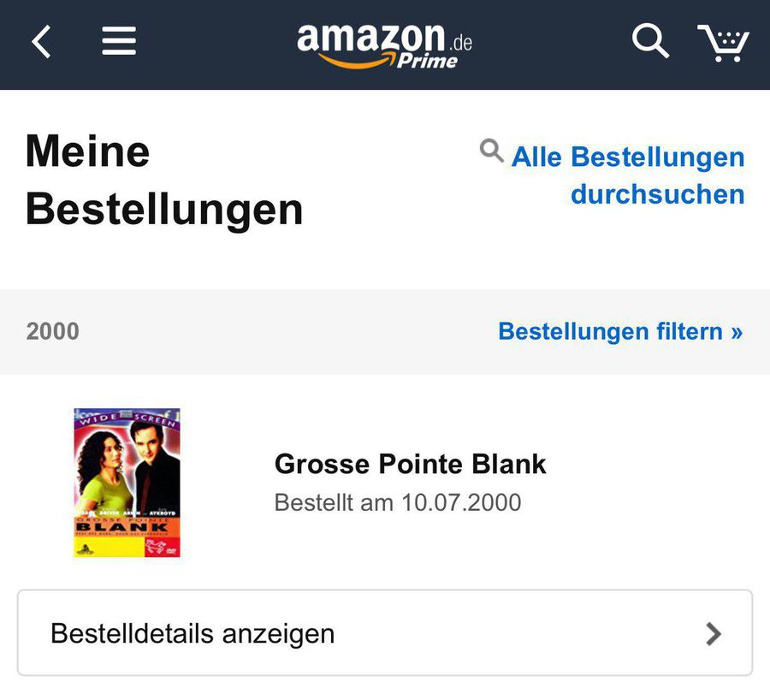Image resolution: width=770 pixels, height=700 pixels.
Task: Open the hamburger navigation menu
Action: (119, 41)
